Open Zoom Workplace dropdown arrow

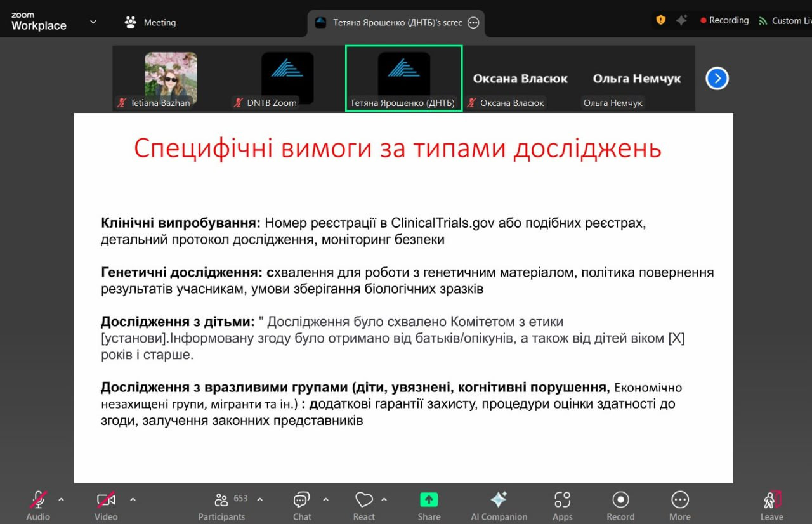point(93,22)
